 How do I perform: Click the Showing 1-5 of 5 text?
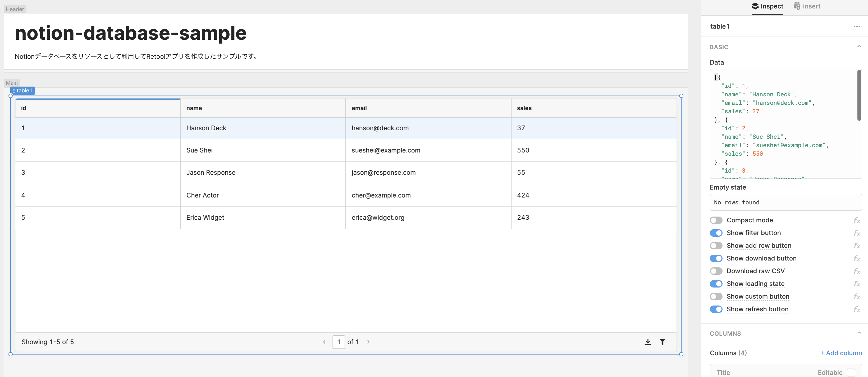[48, 342]
